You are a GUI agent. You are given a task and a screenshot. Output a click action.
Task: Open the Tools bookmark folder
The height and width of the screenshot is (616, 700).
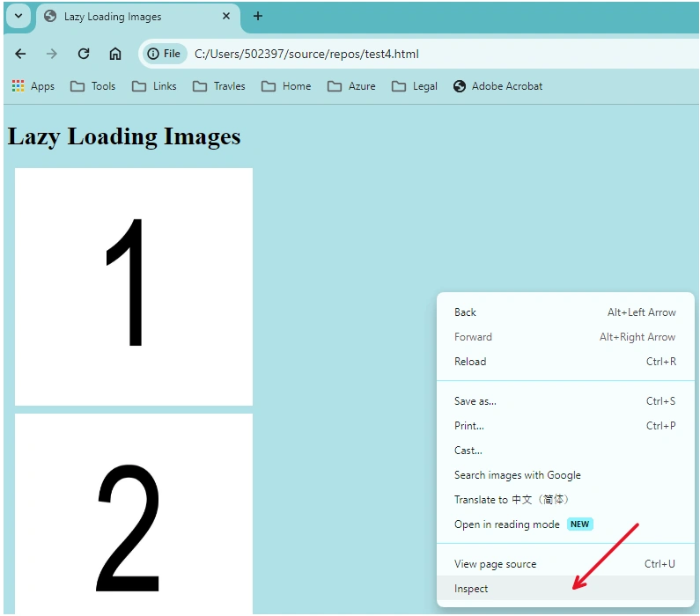pyautogui.click(x=92, y=86)
